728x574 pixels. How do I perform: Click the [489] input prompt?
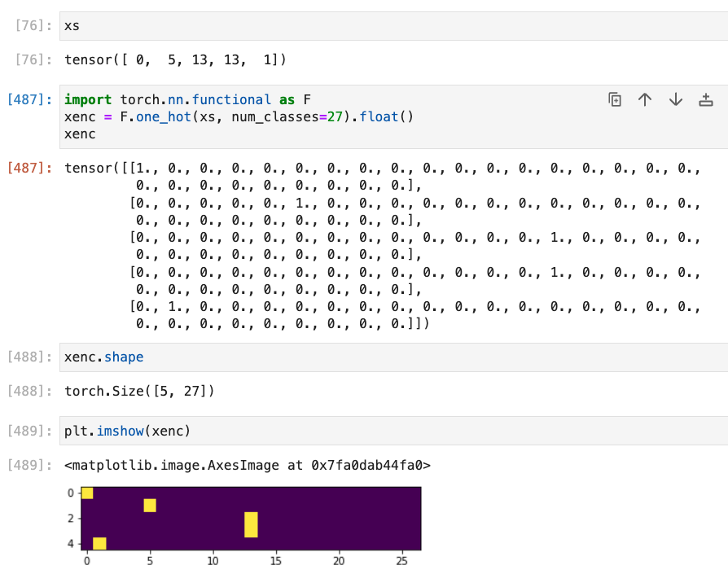[29, 431]
